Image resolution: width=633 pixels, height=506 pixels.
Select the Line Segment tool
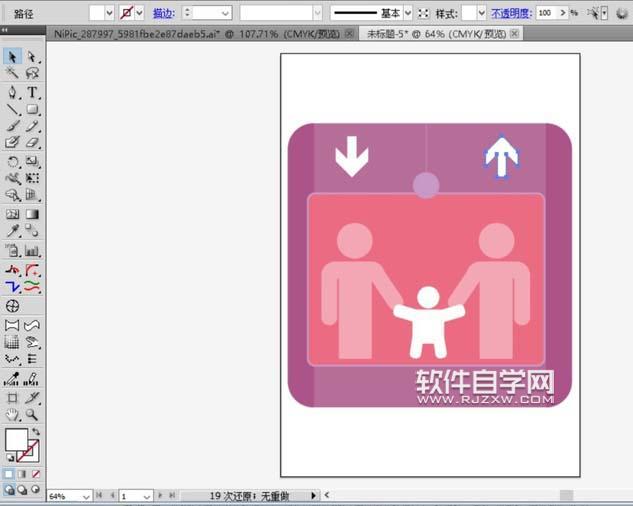(12, 109)
